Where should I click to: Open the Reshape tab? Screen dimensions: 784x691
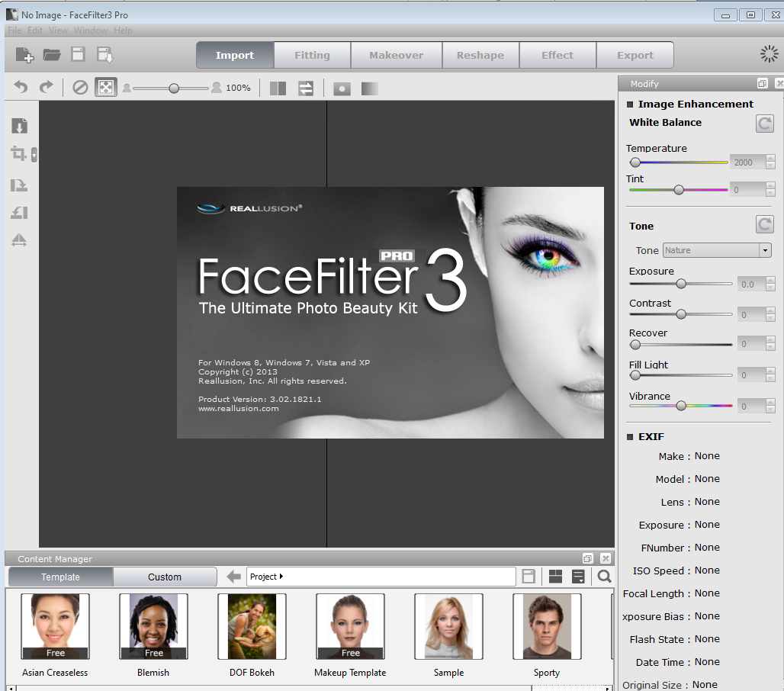click(x=480, y=55)
